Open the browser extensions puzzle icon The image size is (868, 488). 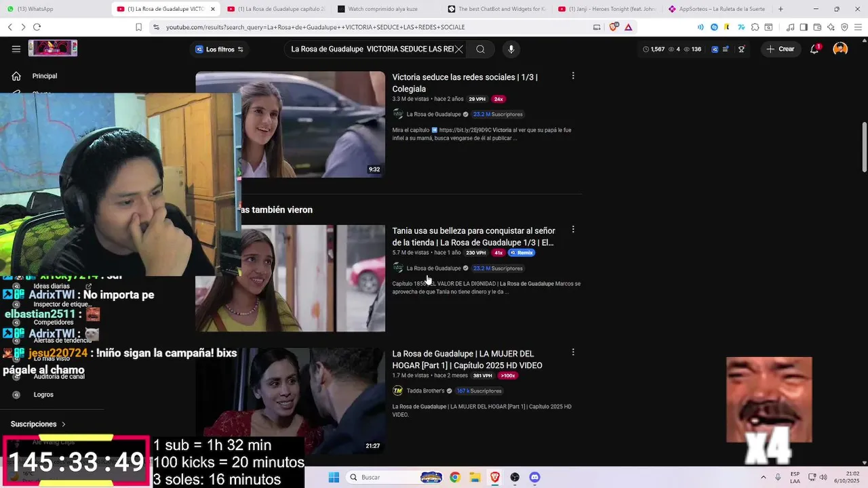point(755,27)
